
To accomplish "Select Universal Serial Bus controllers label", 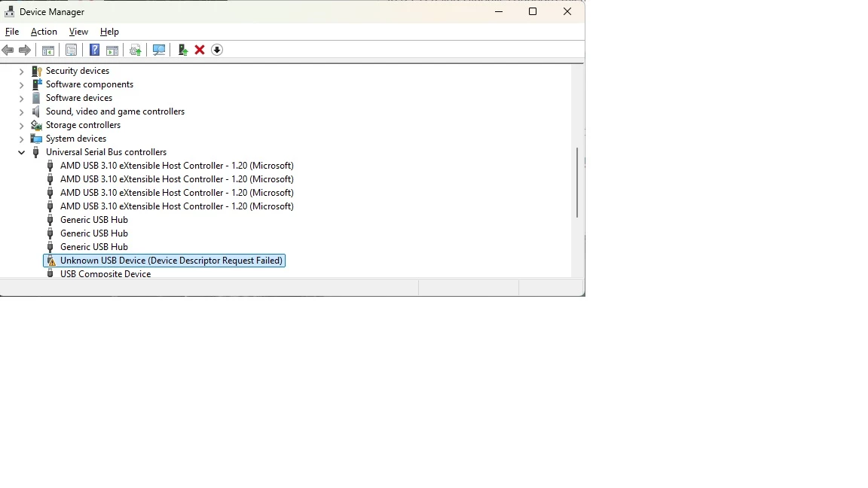I will [106, 152].
